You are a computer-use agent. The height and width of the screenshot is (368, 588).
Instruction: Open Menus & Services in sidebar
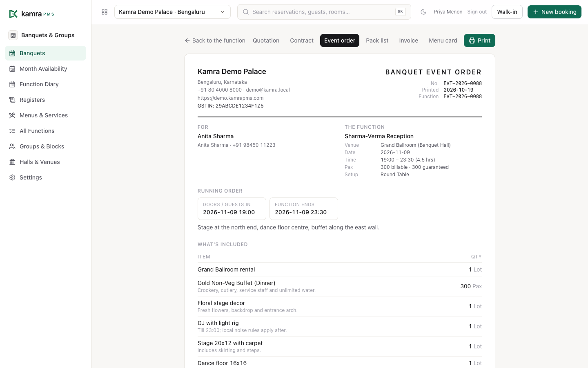click(46, 115)
